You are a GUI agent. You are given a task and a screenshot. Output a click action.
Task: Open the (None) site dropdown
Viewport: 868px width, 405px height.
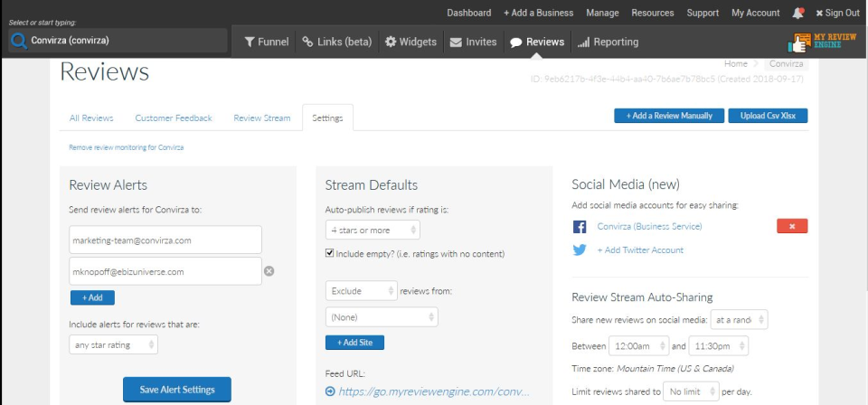[x=382, y=317]
